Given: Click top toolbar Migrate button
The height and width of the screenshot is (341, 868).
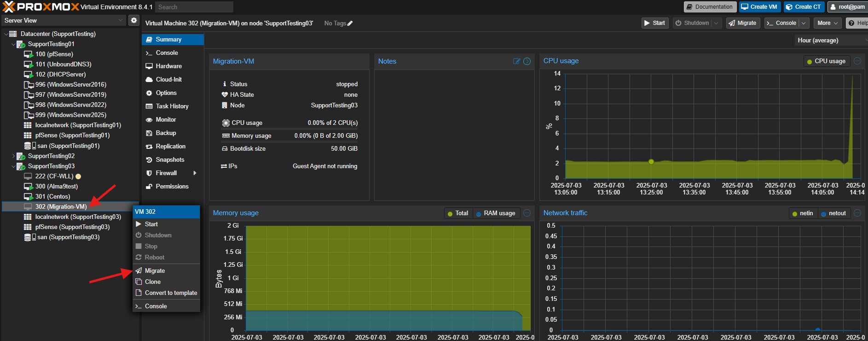Looking at the screenshot, I should (x=743, y=23).
